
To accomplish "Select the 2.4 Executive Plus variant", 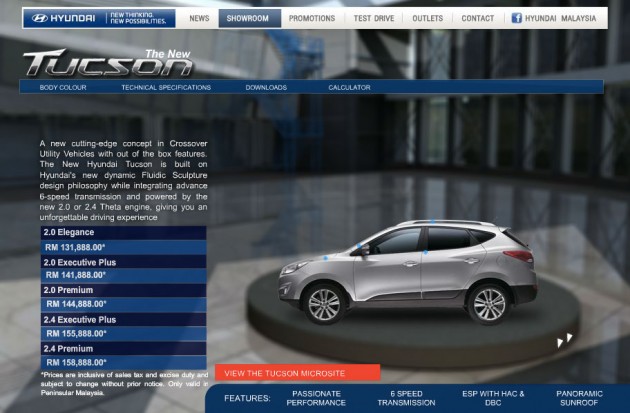I will coord(123,320).
